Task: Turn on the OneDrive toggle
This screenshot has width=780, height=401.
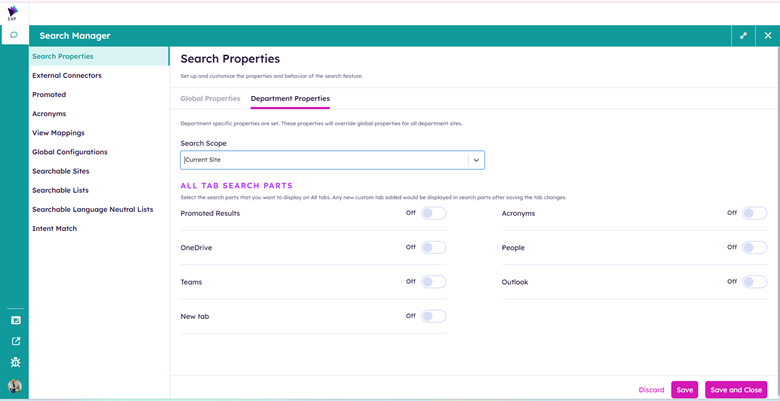Action: (x=433, y=247)
